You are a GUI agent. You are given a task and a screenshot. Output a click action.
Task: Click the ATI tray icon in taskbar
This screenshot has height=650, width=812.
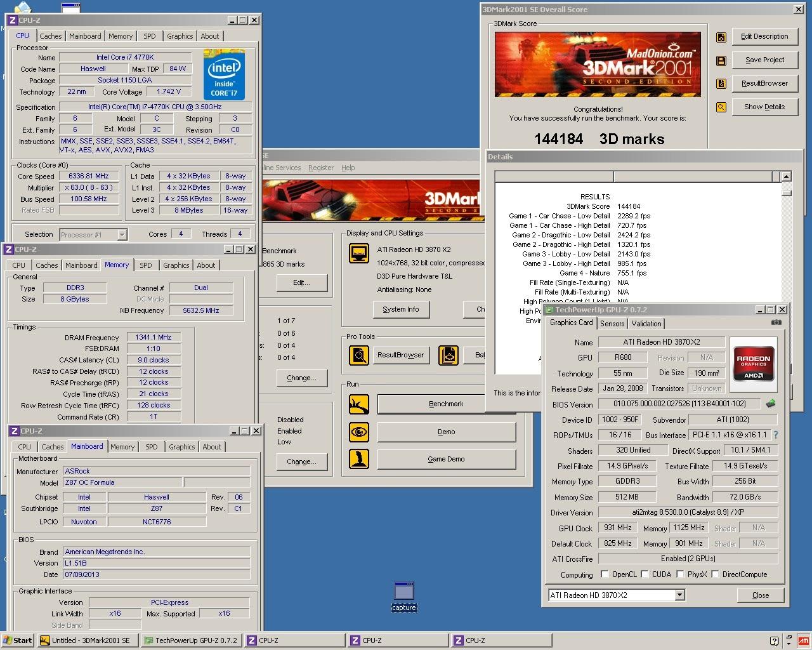[x=803, y=640]
